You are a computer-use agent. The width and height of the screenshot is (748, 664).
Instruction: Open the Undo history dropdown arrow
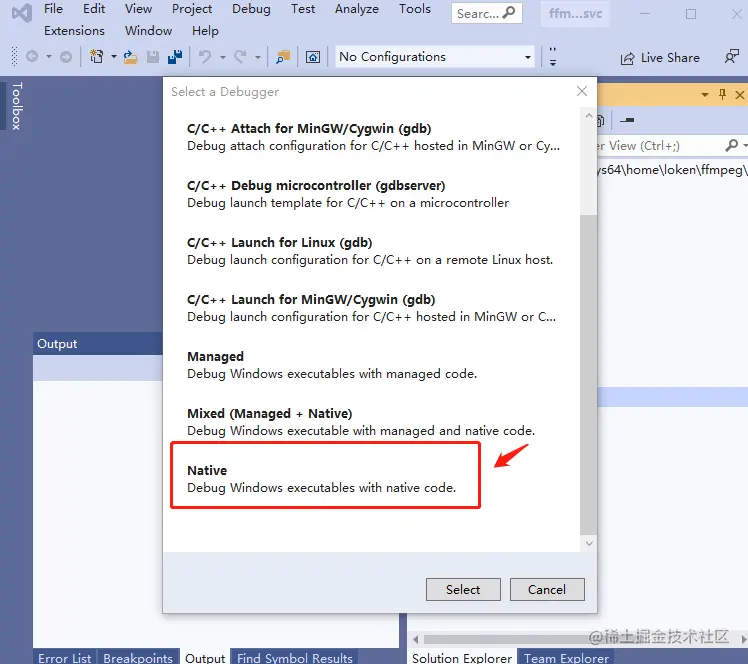(222, 57)
